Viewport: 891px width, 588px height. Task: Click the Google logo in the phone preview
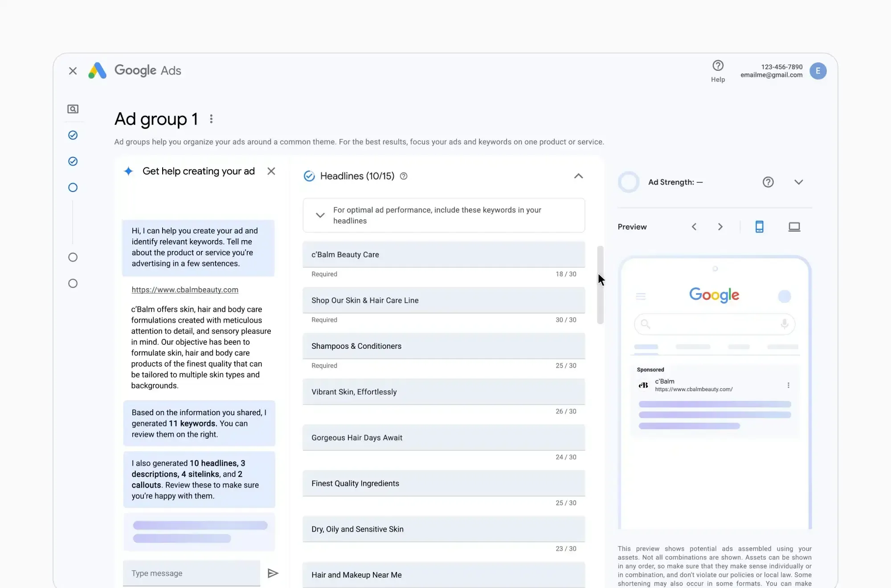714,295
